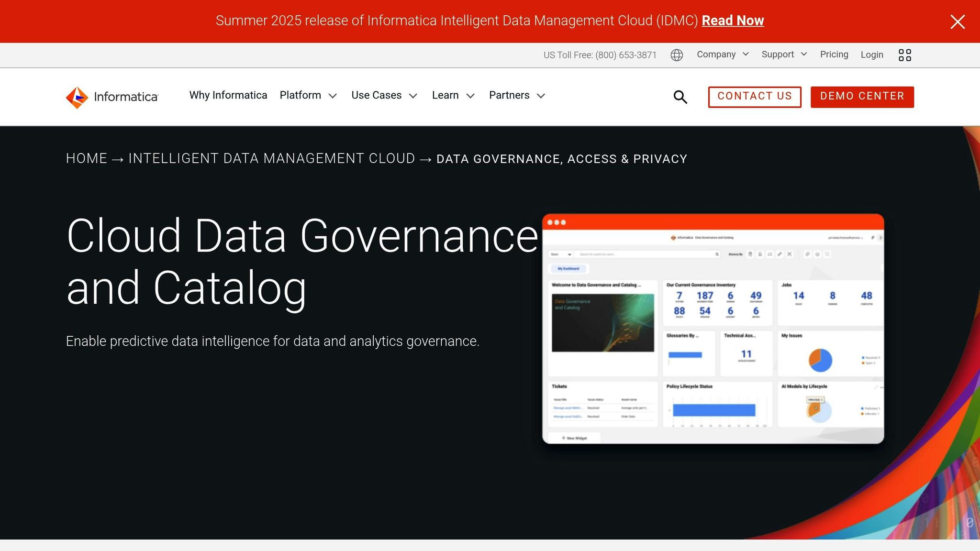Expand the Use Cases menu
Screen dimensions: 980x551
(384, 95)
